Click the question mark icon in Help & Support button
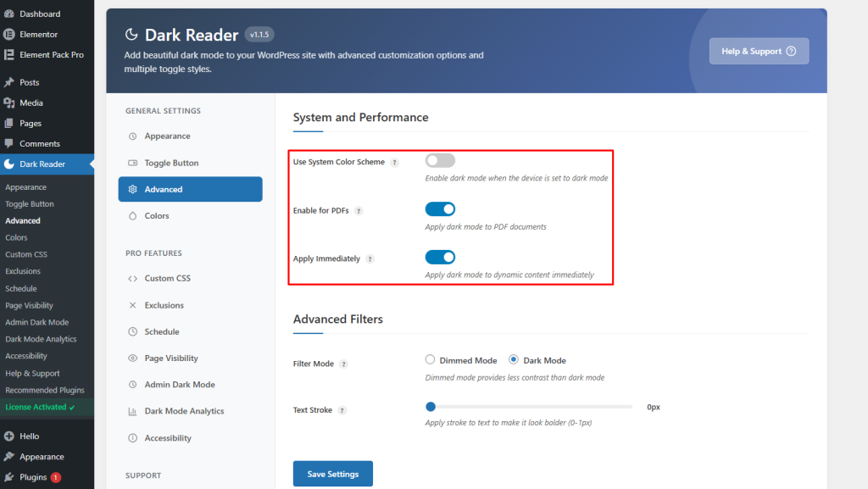 (791, 51)
